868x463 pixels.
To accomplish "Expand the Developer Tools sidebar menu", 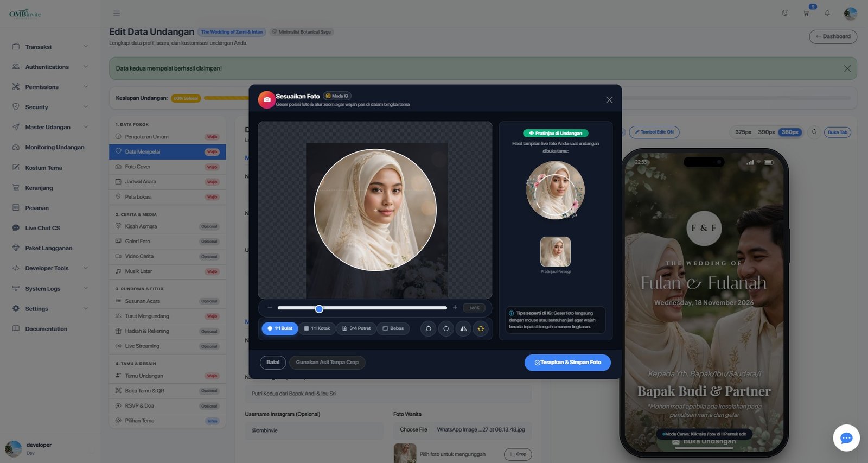I will pyautogui.click(x=50, y=268).
